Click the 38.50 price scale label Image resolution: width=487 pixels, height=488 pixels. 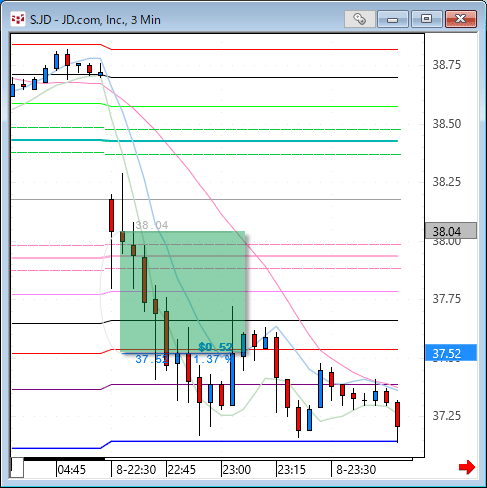tap(446, 124)
